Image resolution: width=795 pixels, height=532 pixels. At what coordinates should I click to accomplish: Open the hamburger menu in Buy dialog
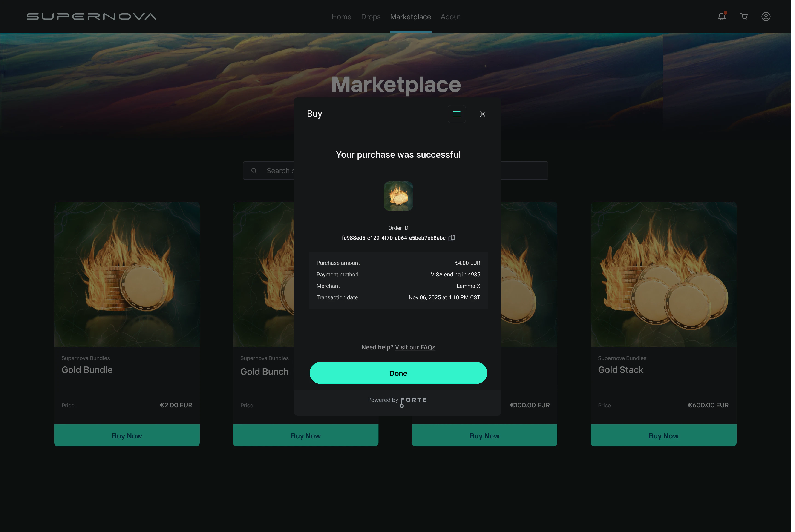point(457,114)
